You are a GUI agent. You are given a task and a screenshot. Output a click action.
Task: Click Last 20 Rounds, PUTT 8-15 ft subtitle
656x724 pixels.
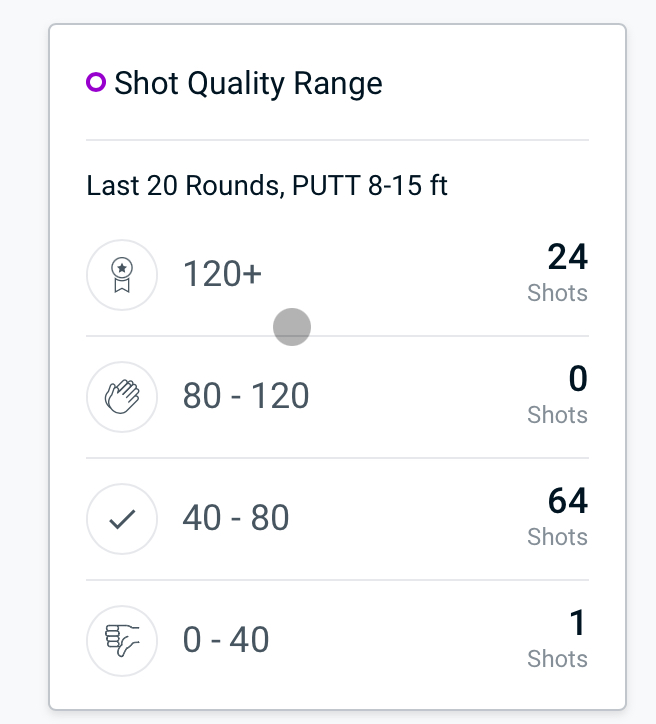click(267, 186)
